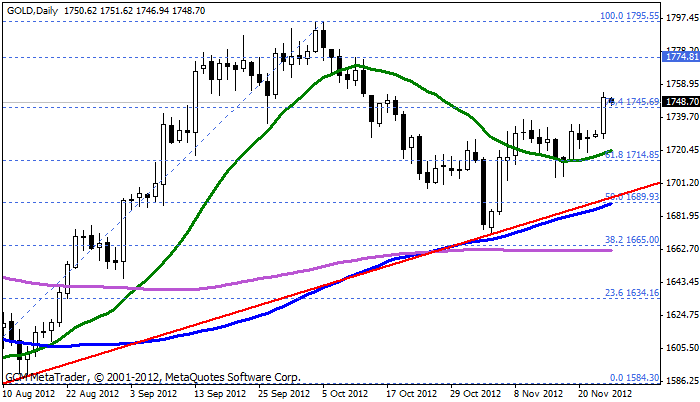Select the 10 Aug 2012 date label

click(30, 394)
